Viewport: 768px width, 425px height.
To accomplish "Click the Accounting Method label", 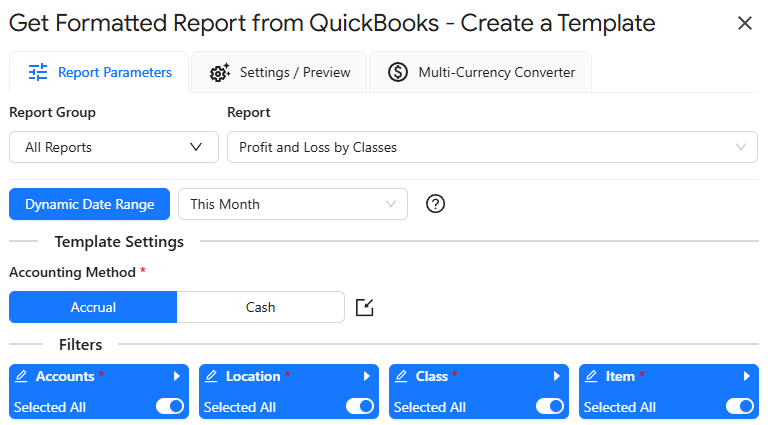I will (x=72, y=272).
